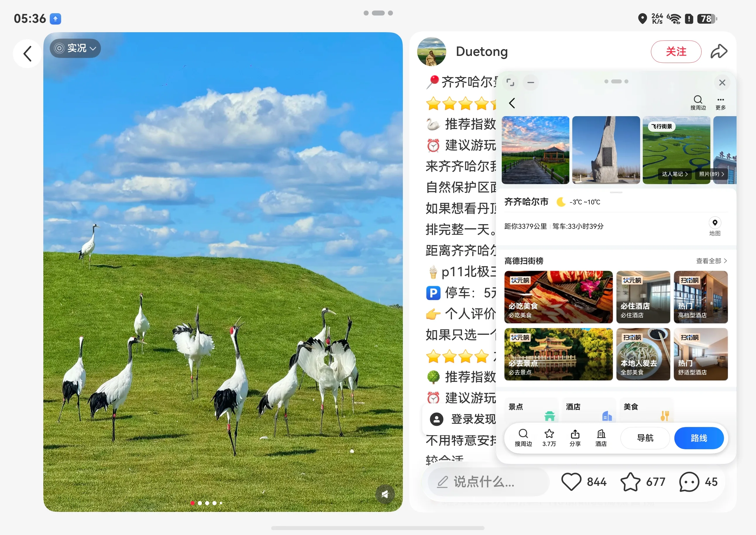Image resolution: width=756 pixels, height=535 pixels.
Task: Tap the 分享 share icon in map bar
Action: pos(575,438)
